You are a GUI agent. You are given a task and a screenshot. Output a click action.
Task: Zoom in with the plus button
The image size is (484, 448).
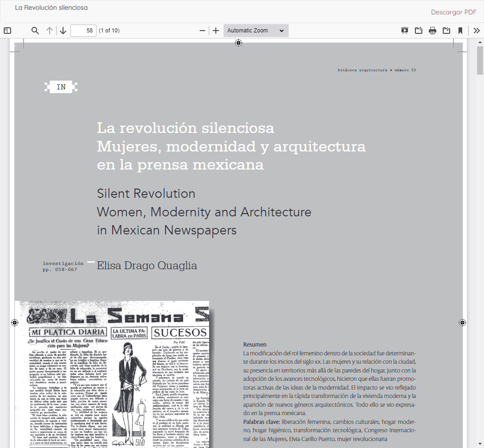pyautogui.click(x=216, y=31)
